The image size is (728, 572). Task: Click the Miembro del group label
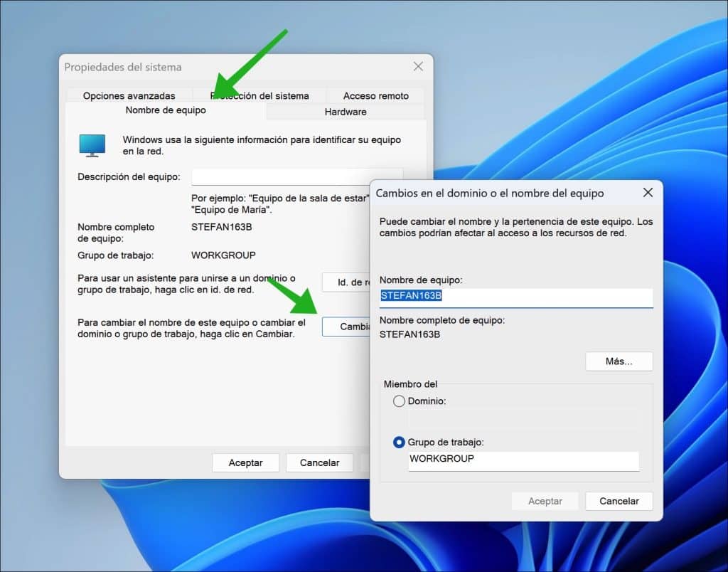coord(410,384)
